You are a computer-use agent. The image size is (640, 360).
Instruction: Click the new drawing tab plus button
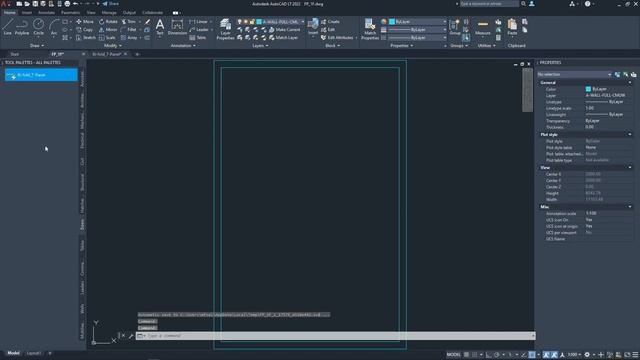click(137, 54)
